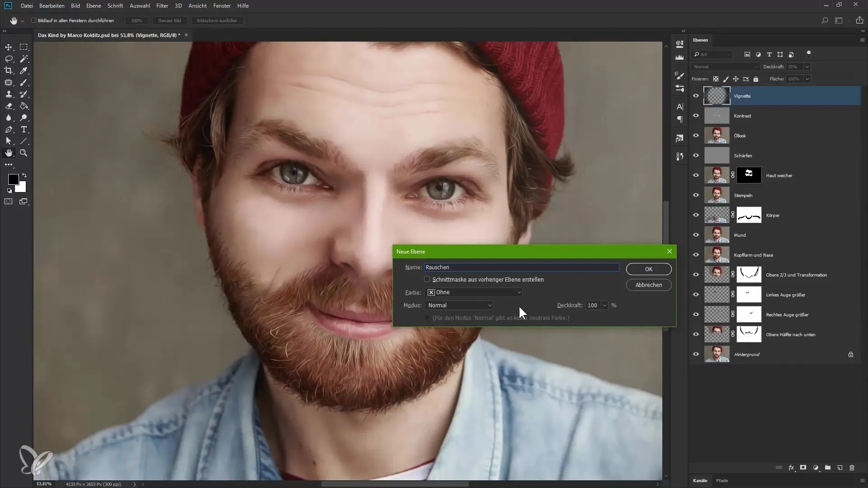Select the Move tool
The image size is (868, 488).
(x=9, y=47)
